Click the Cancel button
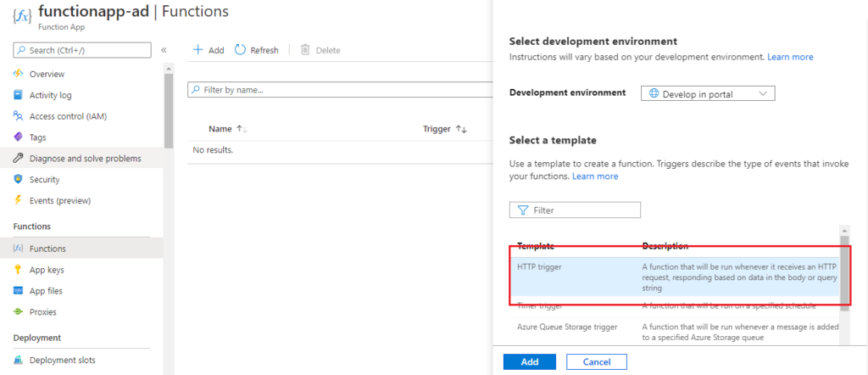 click(x=596, y=361)
